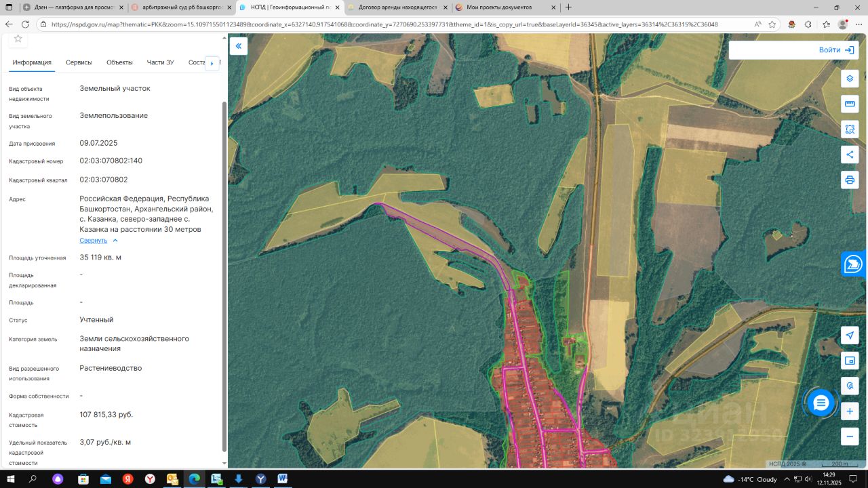The width and height of the screenshot is (868, 488).
Task: Open Microsoft Word from the taskbar
Action: tap(283, 479)
